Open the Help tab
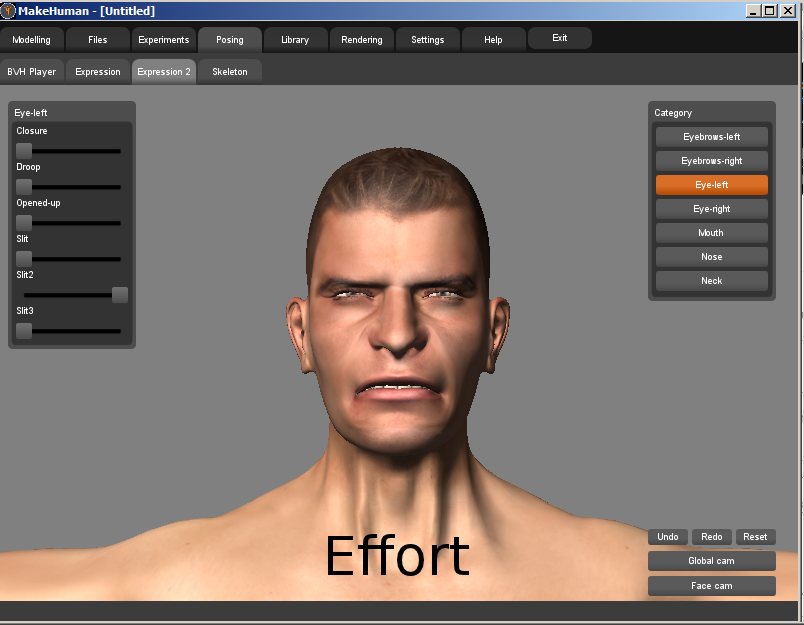This screenshot has width=804, height=625. click(493, 39)
